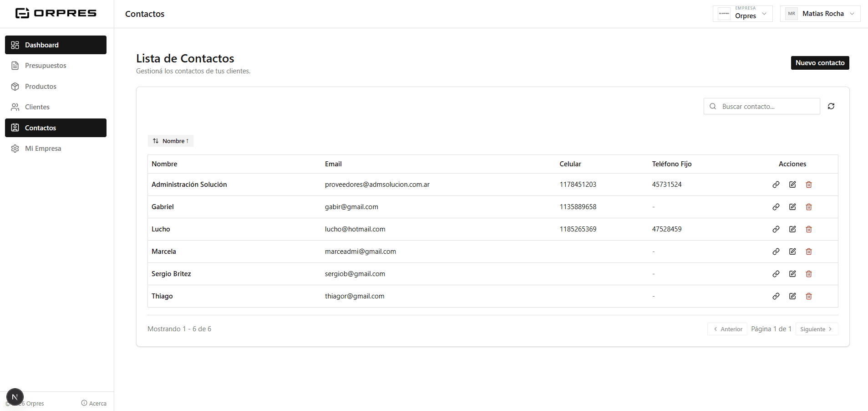Click the Nuevo contacto button

tap(820, 63)
